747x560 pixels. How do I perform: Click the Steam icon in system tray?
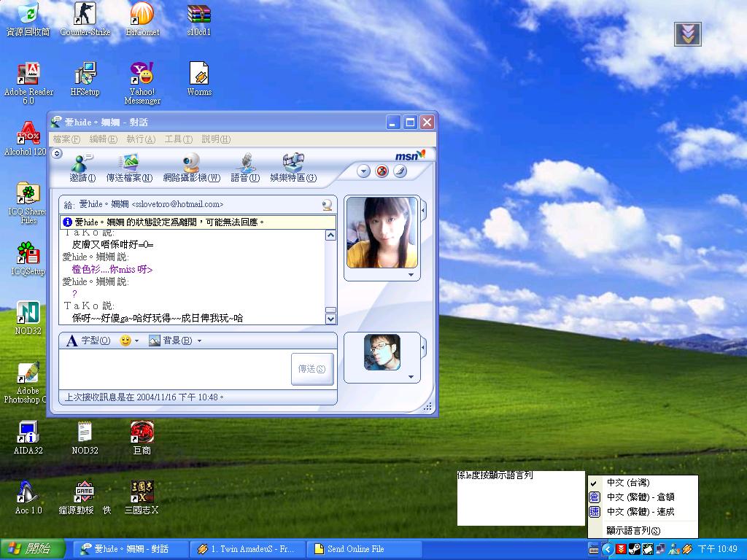634,549
